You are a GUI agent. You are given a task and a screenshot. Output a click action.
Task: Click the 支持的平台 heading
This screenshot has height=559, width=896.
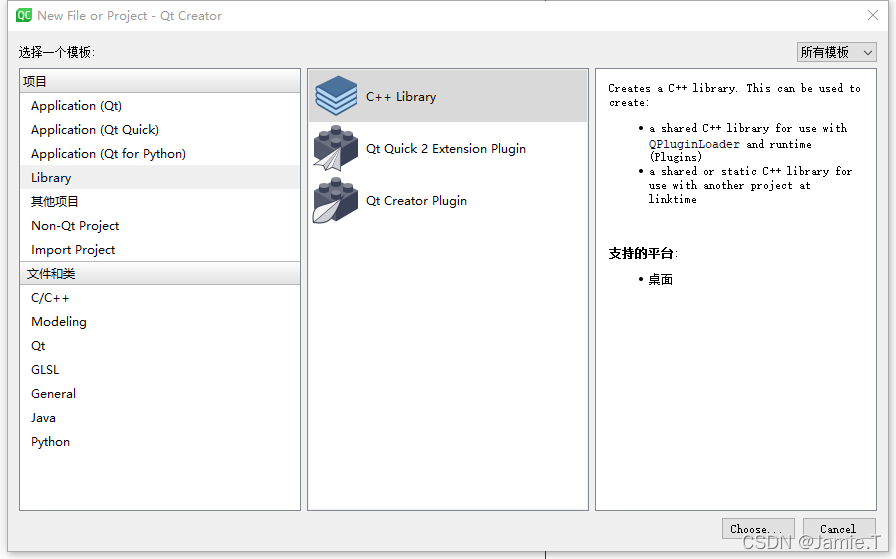[643, 253]
